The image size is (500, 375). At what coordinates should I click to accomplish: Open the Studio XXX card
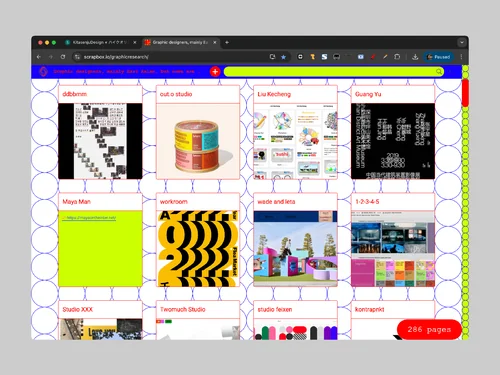click(x=100, y=320)
